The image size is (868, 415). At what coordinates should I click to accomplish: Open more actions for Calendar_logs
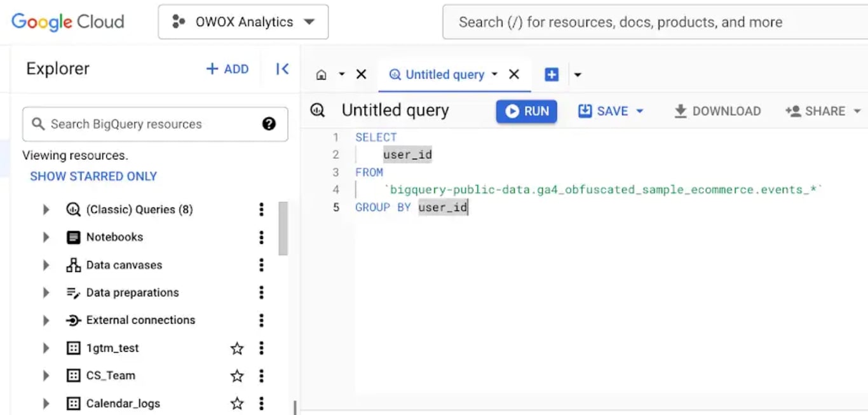click(x=261, y=404)
